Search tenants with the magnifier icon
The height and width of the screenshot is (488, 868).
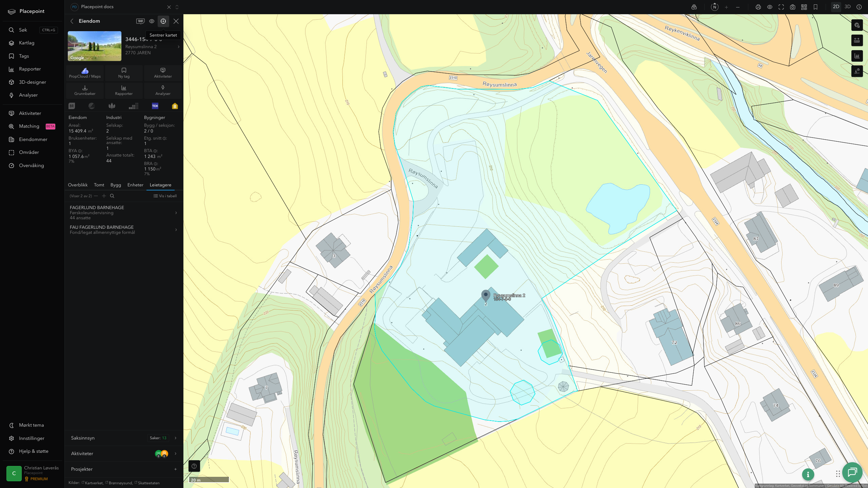[x=112, y=196]
